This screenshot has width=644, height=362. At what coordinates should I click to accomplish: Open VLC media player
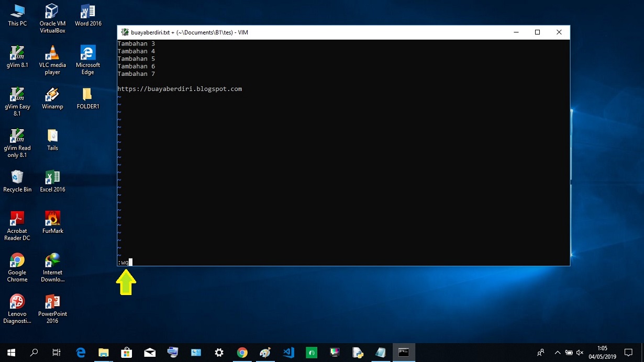coord(52,54)
